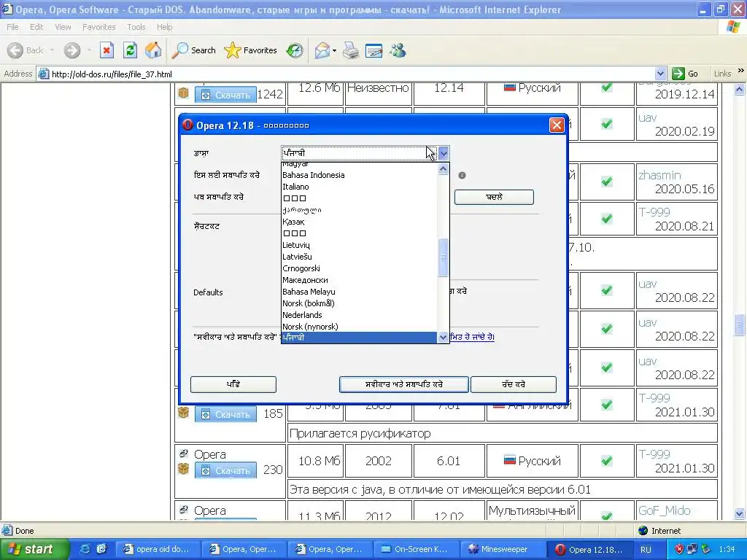Click the ਰੱਦ ਕਰੋ cancel button
Viewport: 747px width, 560px height.
coord(514,384)
